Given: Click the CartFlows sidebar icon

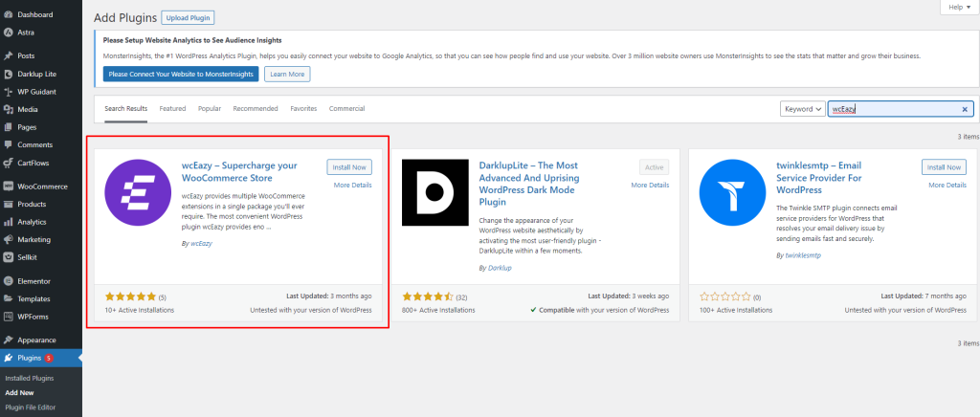Looking at the screenshot, I should click(8, 163).
